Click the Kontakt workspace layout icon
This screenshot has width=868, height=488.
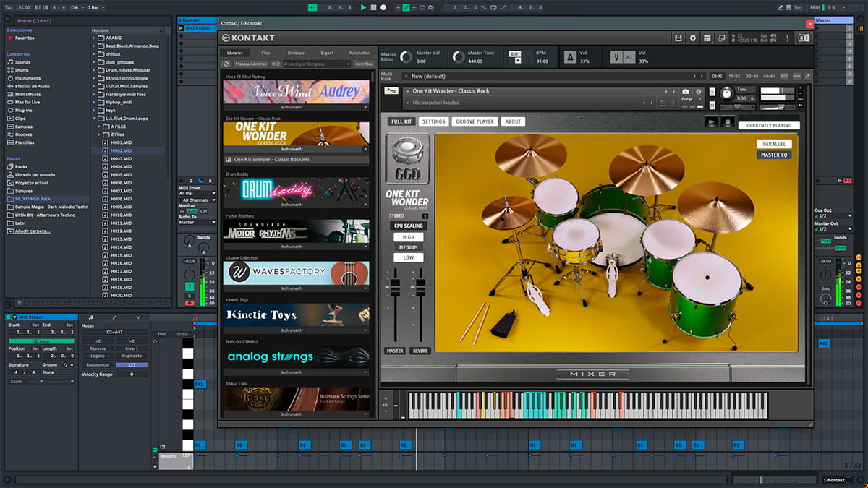coord(707,38)
